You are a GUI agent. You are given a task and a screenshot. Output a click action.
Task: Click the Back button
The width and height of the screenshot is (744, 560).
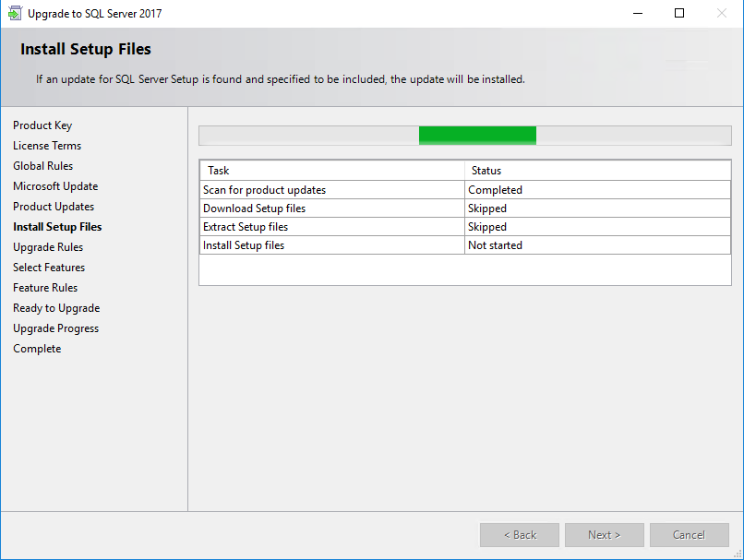520,535
